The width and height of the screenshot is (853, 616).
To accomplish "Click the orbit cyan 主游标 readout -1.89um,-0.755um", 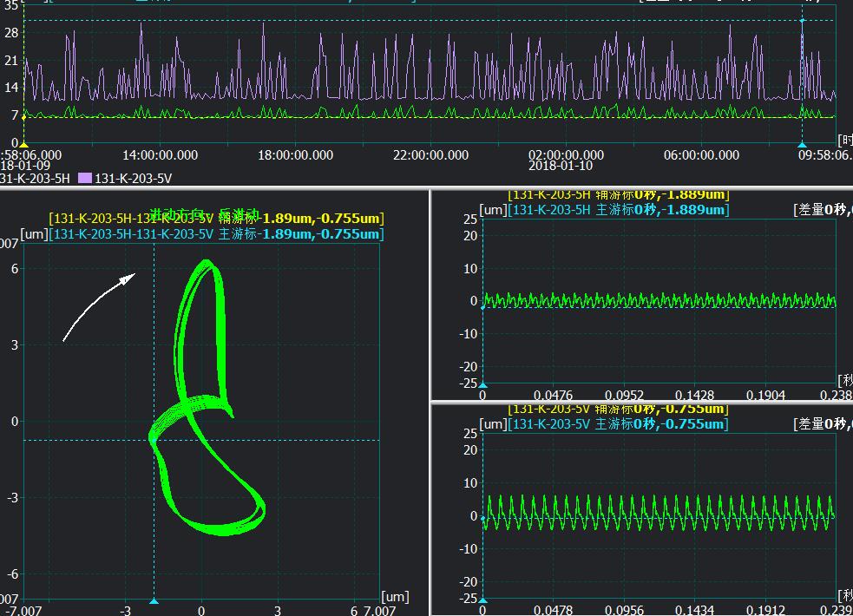I will [x=217, y=234].
